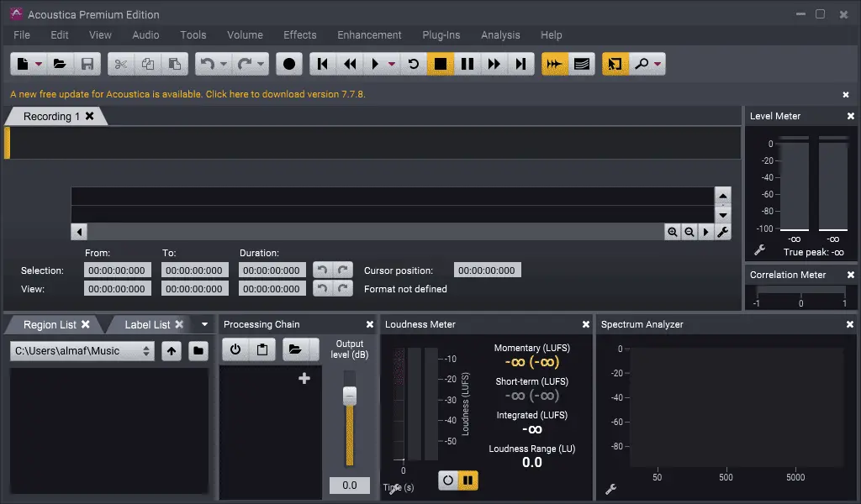
Task: Open the Zoom tool dropdown arrow
Action: tap(658, 64)
